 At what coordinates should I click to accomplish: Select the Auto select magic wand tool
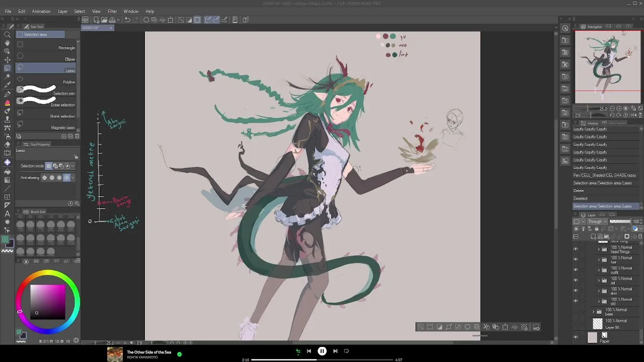(7, 76)
